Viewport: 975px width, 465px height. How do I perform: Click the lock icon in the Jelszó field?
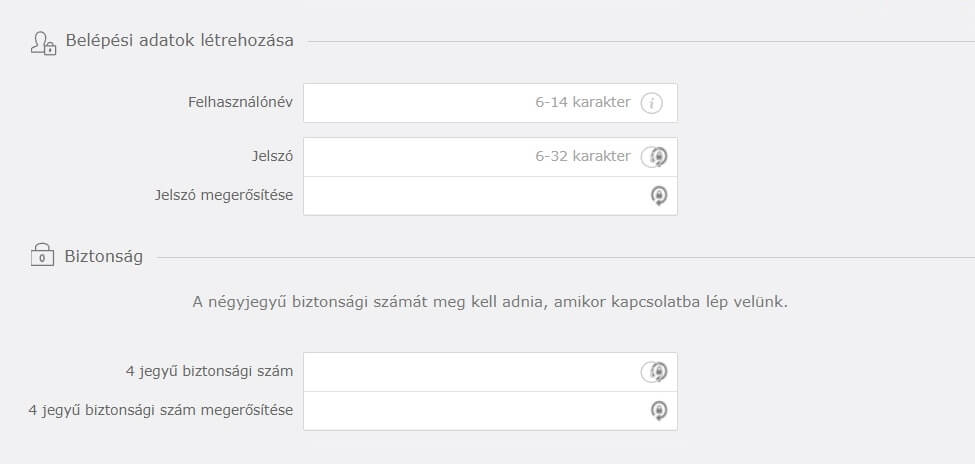(x=657, y=157)
